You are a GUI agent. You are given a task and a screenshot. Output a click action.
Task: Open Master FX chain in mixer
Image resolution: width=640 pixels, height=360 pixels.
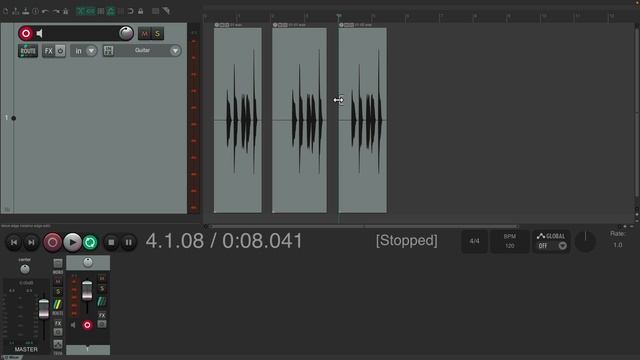click(x=58, y=323)
